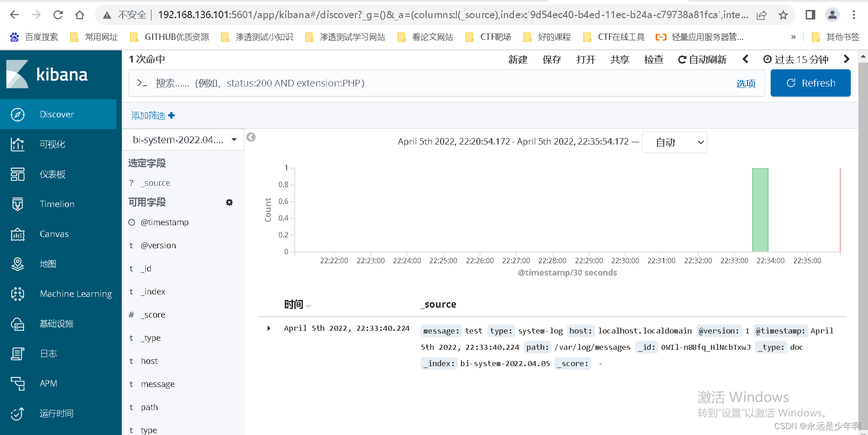Click the 选项 link in search bar
The height and width of the screenshot is (435, 868).
[x=746, y=83]
